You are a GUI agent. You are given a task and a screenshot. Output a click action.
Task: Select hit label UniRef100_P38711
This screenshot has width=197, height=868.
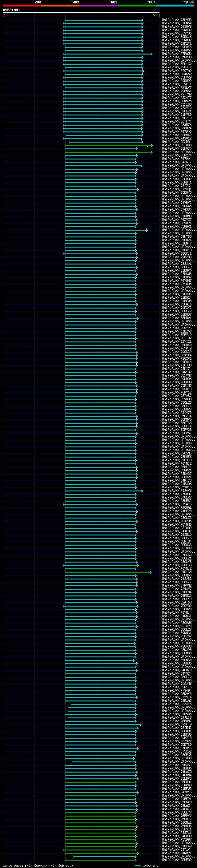point(177,833)
